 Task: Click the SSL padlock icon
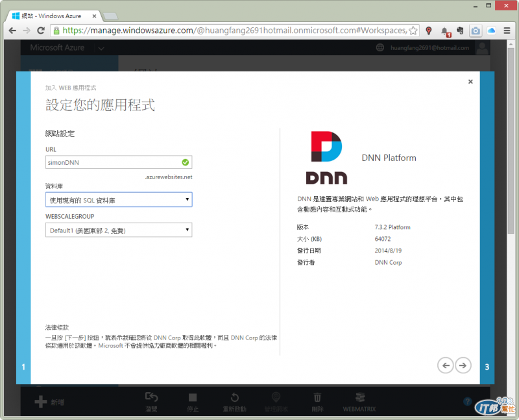pos(56,31)
